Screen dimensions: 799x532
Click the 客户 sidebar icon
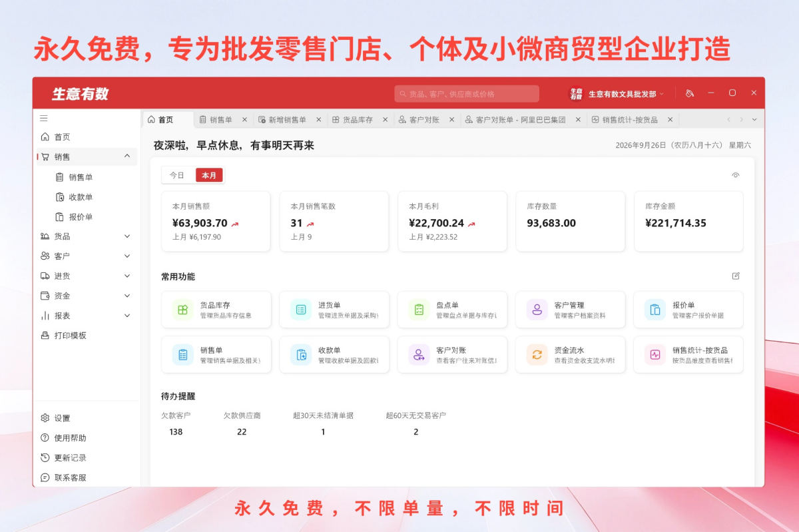pyautogui.click(x=45, y=256)
